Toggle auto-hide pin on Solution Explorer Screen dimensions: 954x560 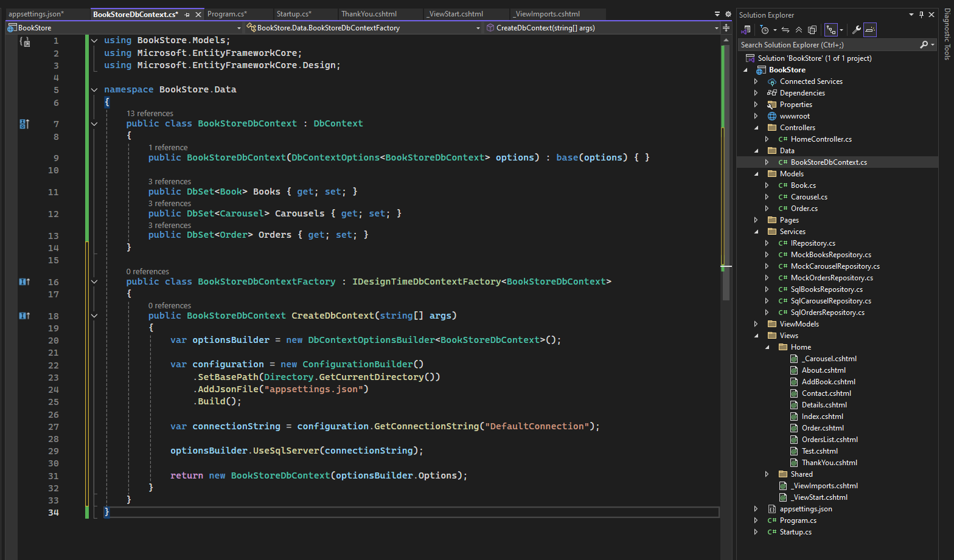click(922, 15)
